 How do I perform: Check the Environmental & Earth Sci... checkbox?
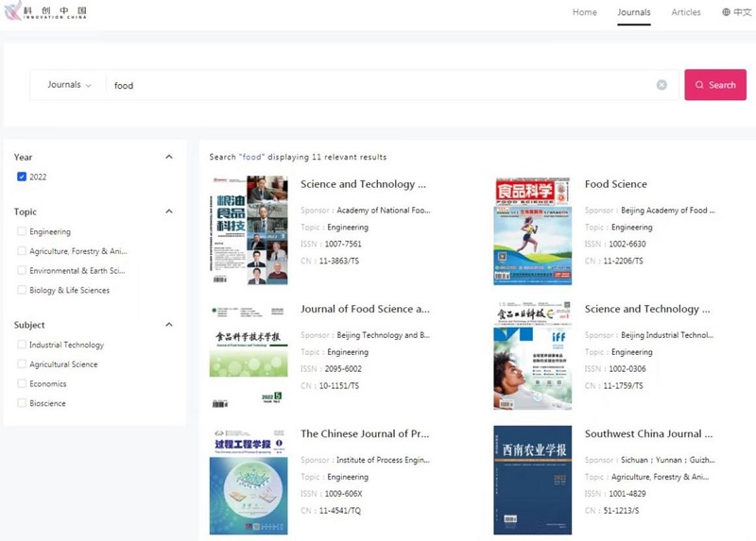coord(22,270)
